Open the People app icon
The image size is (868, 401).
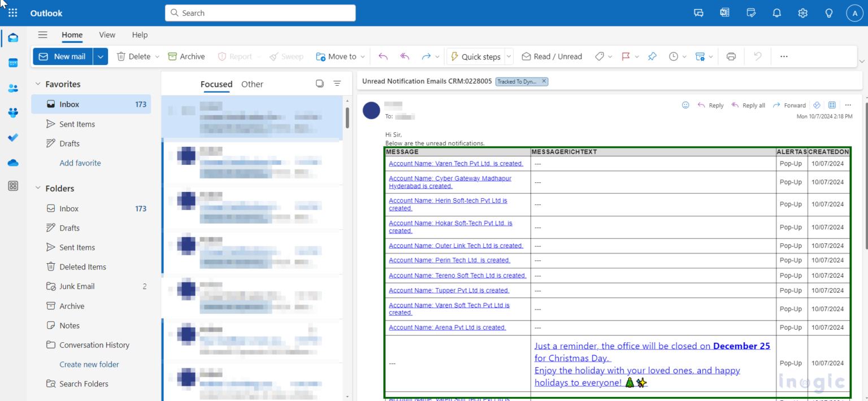(x=13, y=88)
